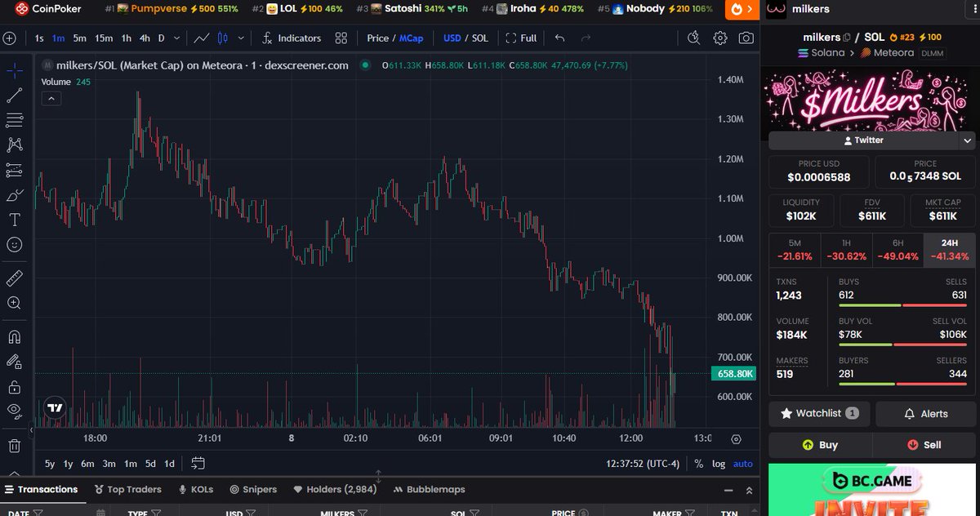Toggle percent scale on price axis
The width and height of the screenshot is (980, 516).
coord(699,464)
